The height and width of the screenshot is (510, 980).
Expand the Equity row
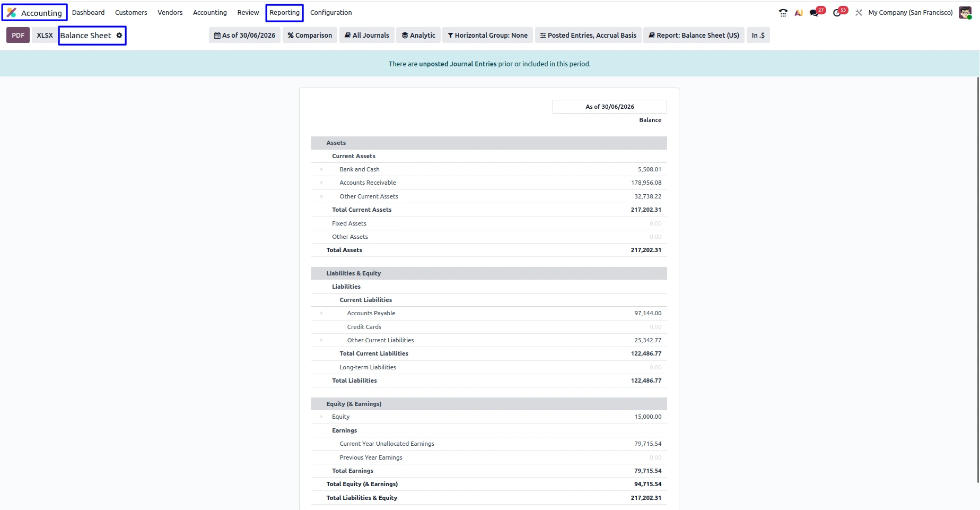pyautogui.click(x=321, y=417)
